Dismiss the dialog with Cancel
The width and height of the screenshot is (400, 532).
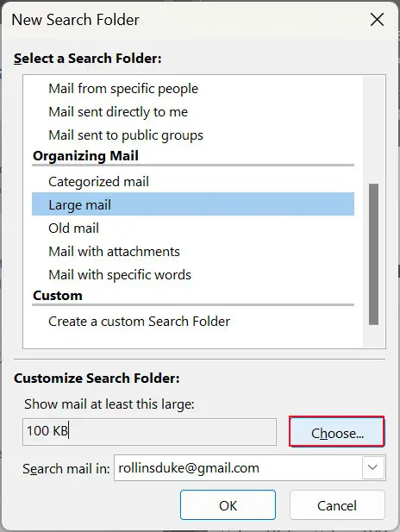[337, 505]
